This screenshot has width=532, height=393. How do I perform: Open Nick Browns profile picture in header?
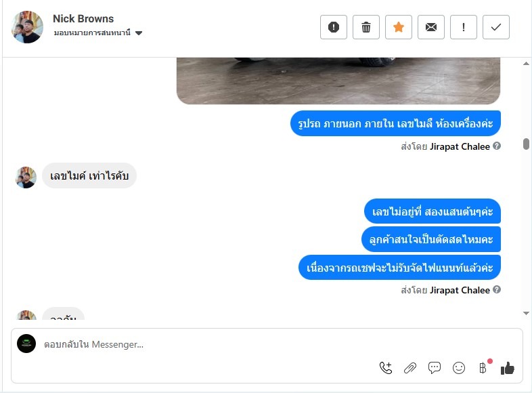click(x=27, y=27)
